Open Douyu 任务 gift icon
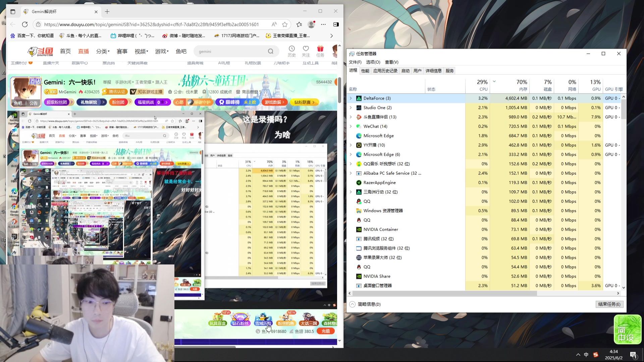Screen dimensions: 644x362 [320, 51]
